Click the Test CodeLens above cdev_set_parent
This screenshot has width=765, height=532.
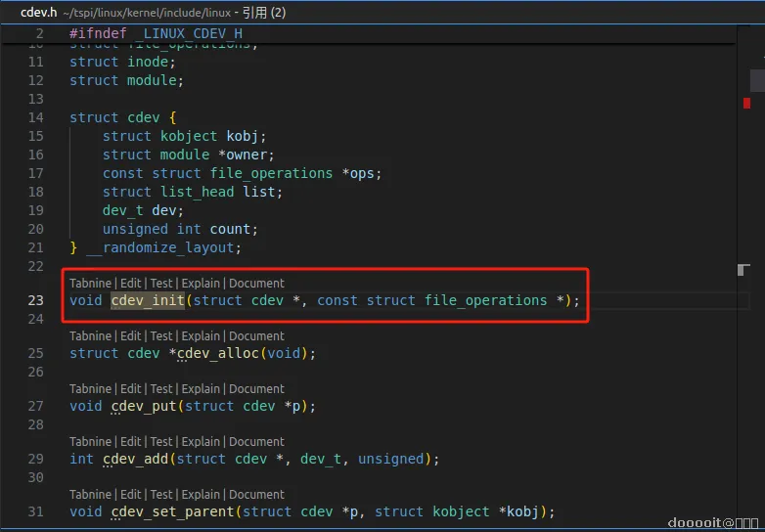pyautogui.click(x=161, y=495)
